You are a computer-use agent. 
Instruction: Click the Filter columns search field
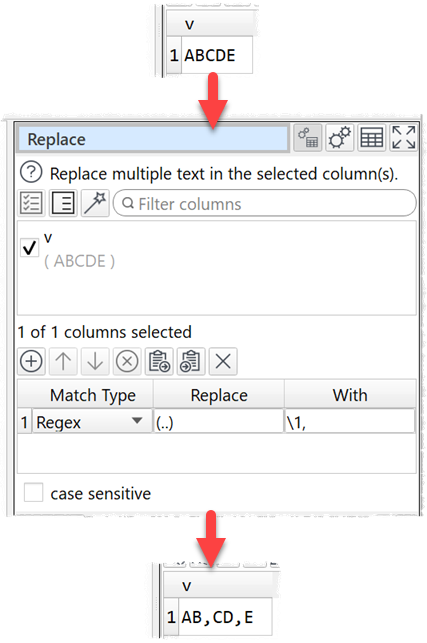(265, 203)
